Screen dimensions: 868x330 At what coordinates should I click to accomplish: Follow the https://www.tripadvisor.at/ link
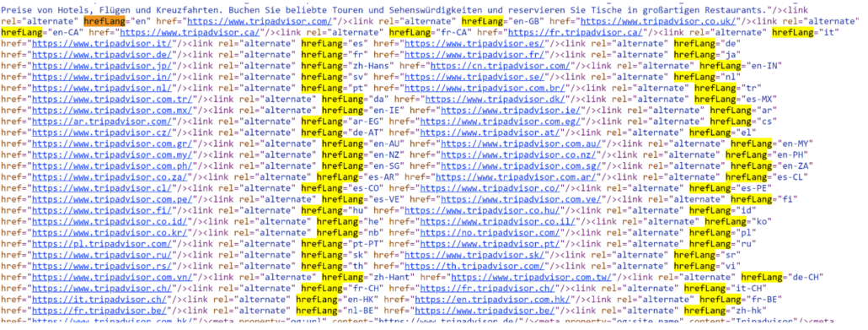(490, 132)
